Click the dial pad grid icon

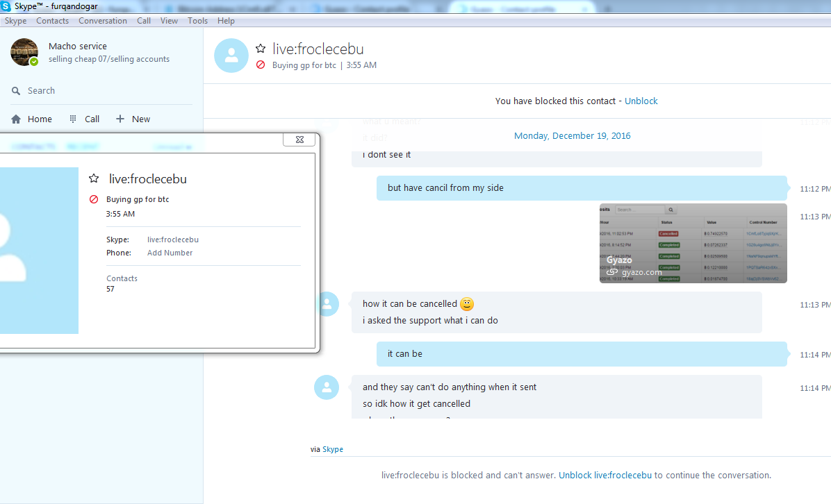click(73, 119)
